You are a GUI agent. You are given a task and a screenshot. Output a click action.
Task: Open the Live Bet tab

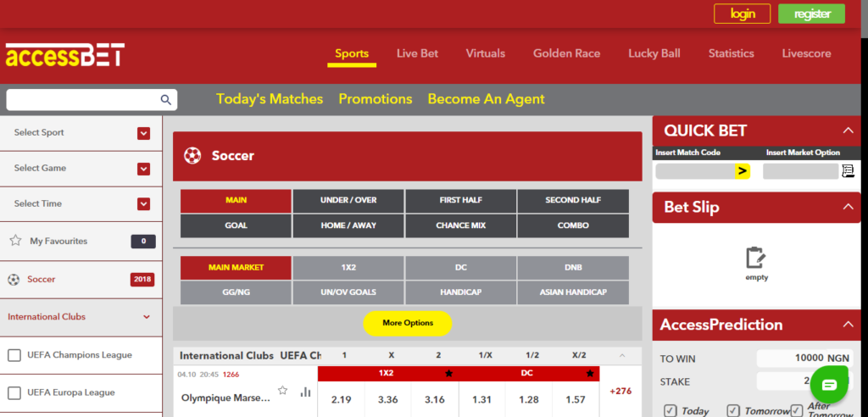417,53
